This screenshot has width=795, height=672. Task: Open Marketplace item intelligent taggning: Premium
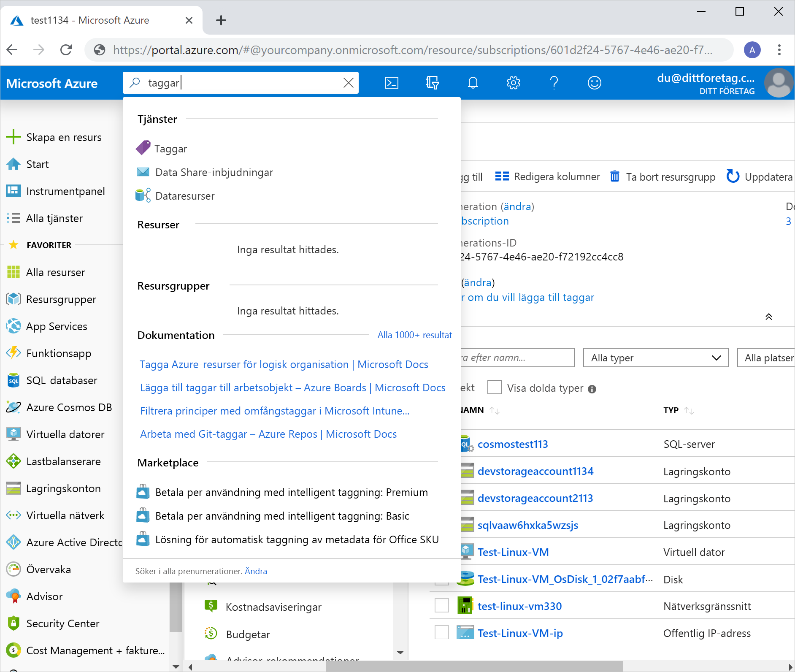(291, 492)
